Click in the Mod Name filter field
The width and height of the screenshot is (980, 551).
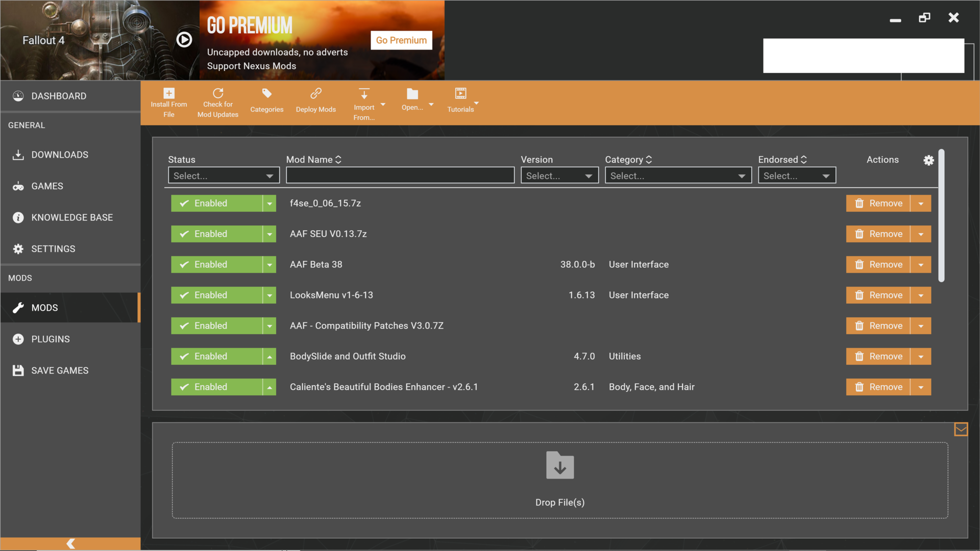point(400,175)
